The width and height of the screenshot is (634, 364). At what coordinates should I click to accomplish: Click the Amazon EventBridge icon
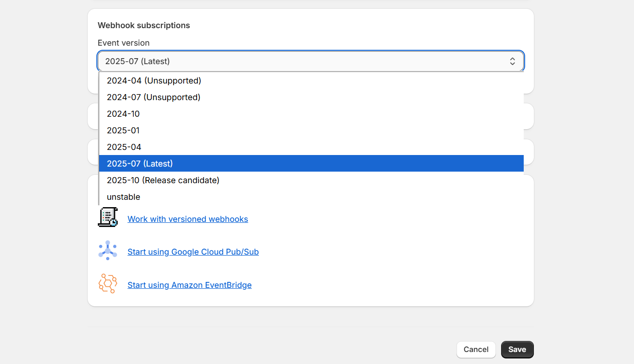[108, 284]
